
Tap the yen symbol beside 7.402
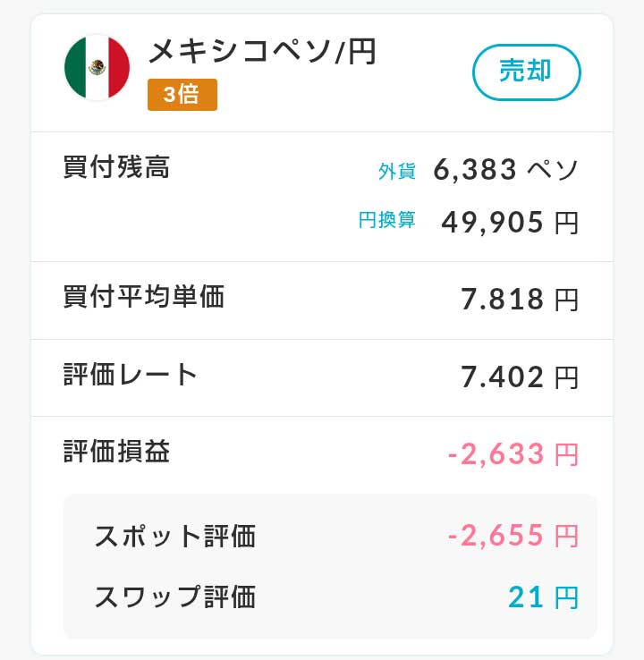[x=566, y=378]
